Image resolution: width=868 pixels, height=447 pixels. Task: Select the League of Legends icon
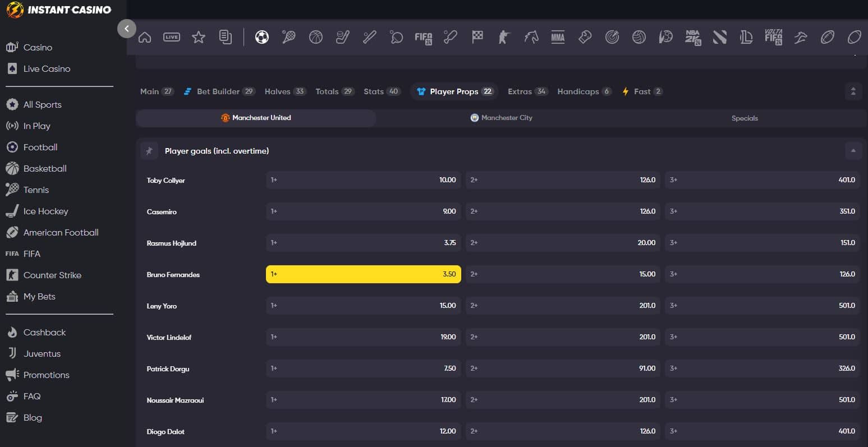(746, 38)
